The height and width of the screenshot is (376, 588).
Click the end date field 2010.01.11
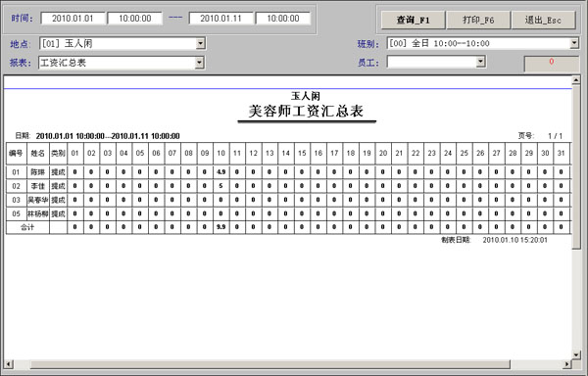[220, 19]
